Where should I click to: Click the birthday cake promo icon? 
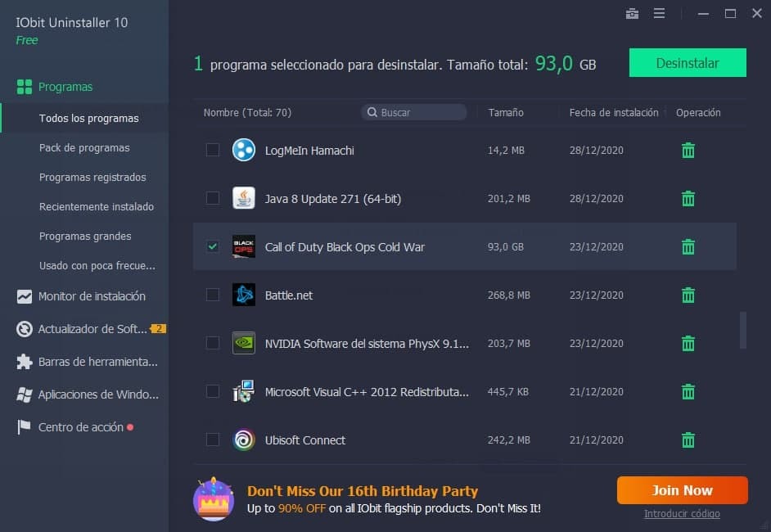click(x=214, y=498)
